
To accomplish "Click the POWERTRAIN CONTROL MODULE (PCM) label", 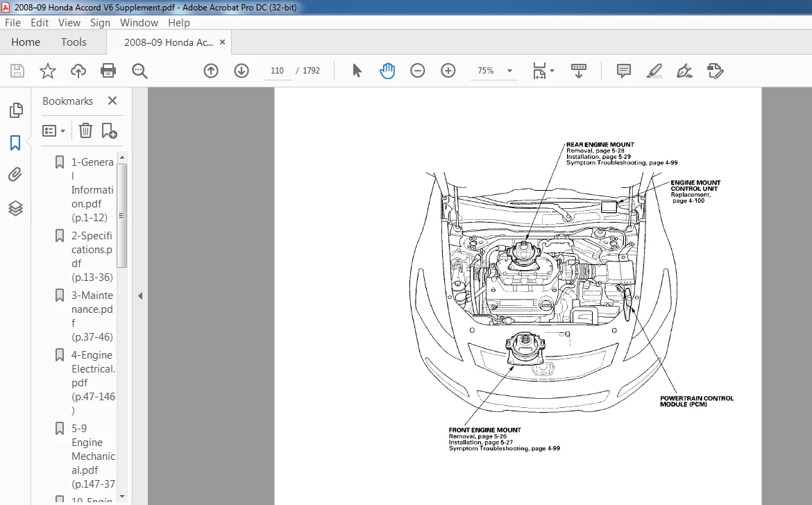I will [697, 401].
